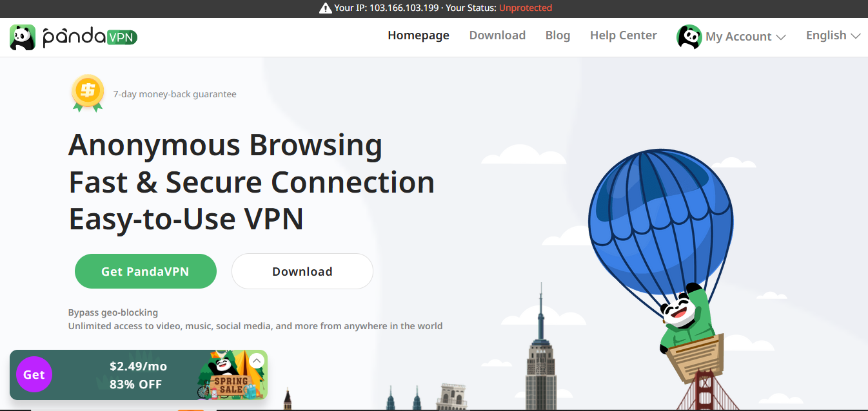Click the 7-day money-back guarantee text
The width and height of the screenshot is (868, 411).
point(175,94)
